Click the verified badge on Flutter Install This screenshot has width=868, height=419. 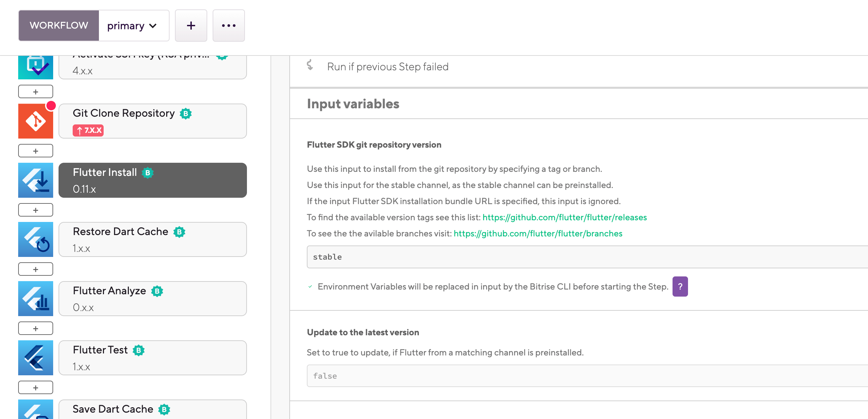(148, 173)
